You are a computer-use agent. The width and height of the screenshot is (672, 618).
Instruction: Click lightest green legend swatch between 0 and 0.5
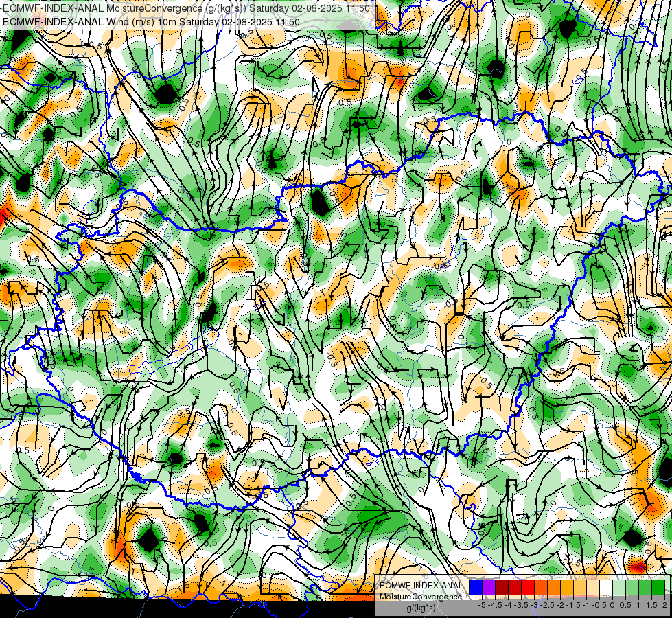click(619, 587)
